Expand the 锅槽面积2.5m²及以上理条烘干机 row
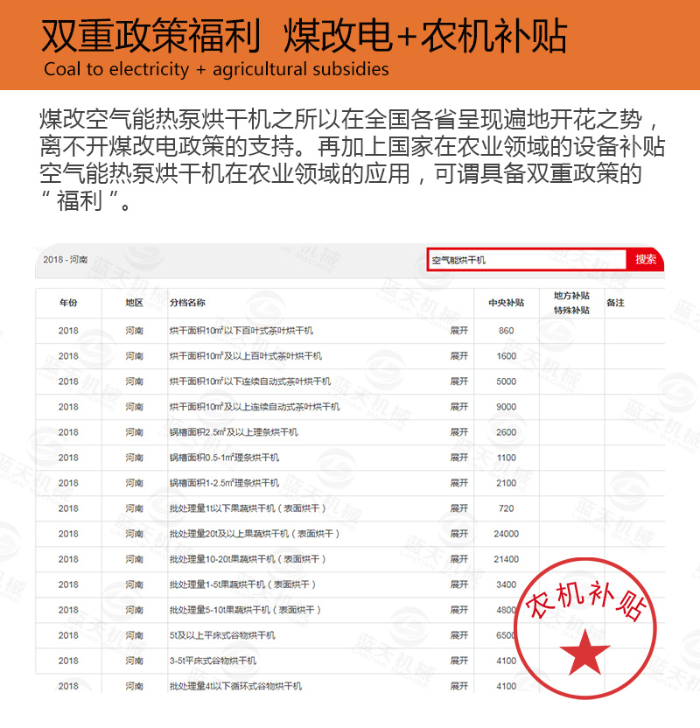The width and height of the screenshot is (700, 728). (458, 432)
